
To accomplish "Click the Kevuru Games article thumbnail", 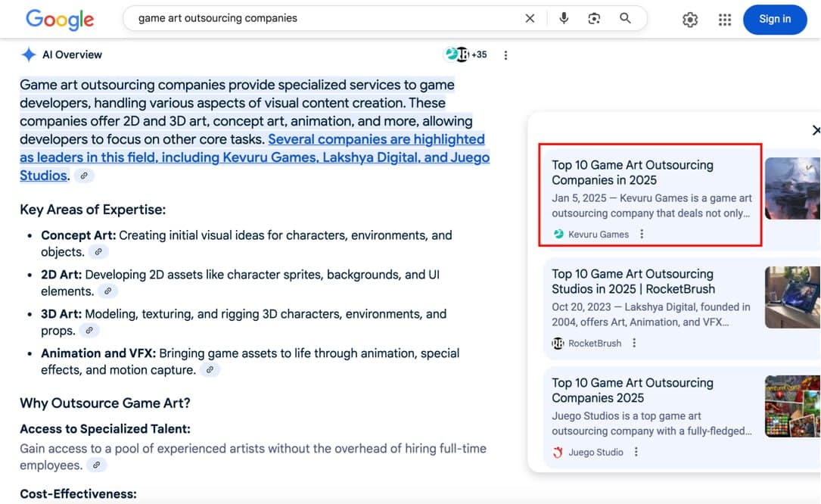I will pos(792,188).
